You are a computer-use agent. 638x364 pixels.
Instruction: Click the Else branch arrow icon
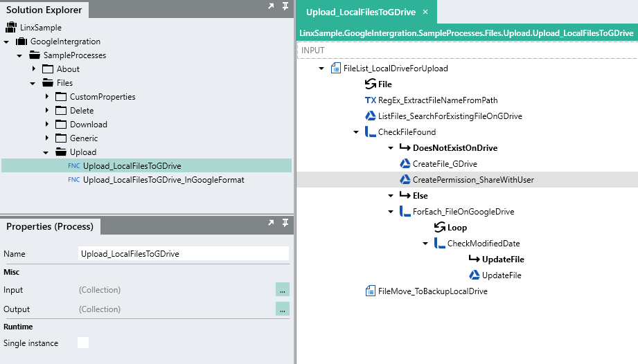pyautogui.click(x=405, y=195)
